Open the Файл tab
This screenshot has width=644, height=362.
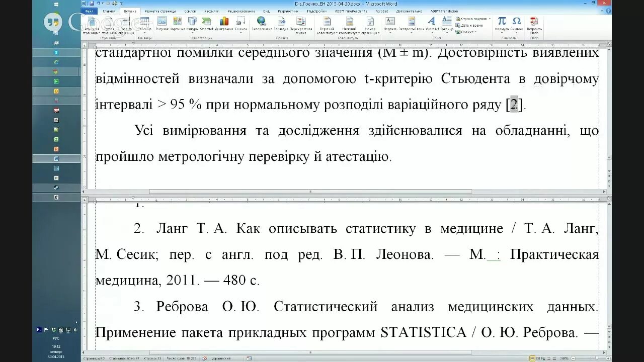pos(89,11)
